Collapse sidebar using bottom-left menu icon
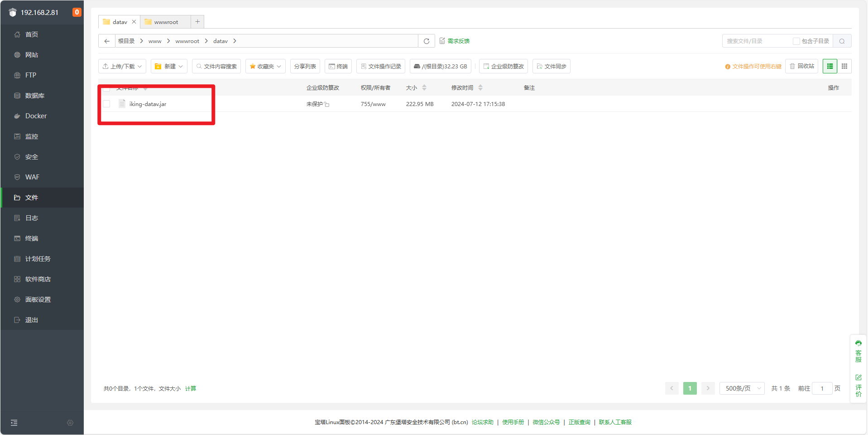868x435 pixels. pyautogui.click(x=14, y=423)
